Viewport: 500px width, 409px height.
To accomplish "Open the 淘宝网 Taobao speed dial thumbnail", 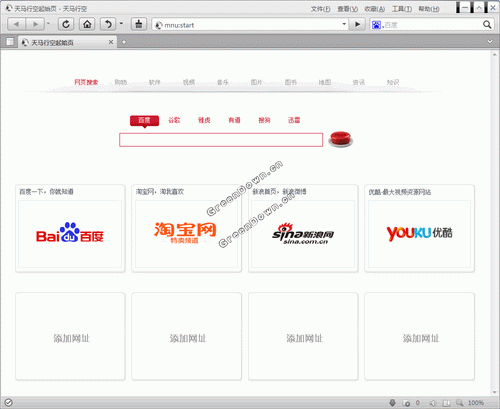I will 186,234.
